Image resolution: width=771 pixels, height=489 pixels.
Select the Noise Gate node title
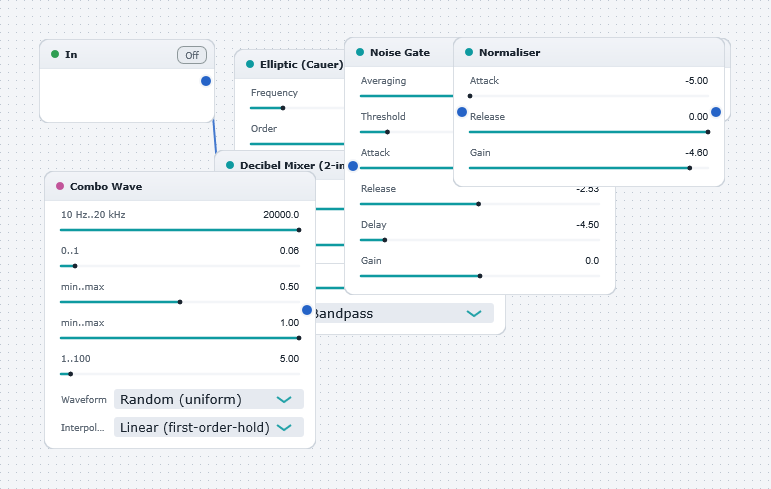click(400, 53)
